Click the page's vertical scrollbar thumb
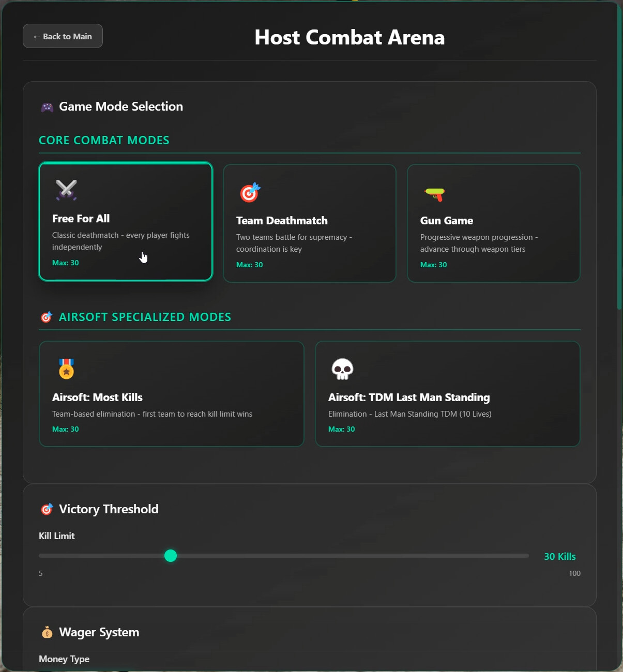This screenshot has width=623, height=672. (x=619, y=155)
